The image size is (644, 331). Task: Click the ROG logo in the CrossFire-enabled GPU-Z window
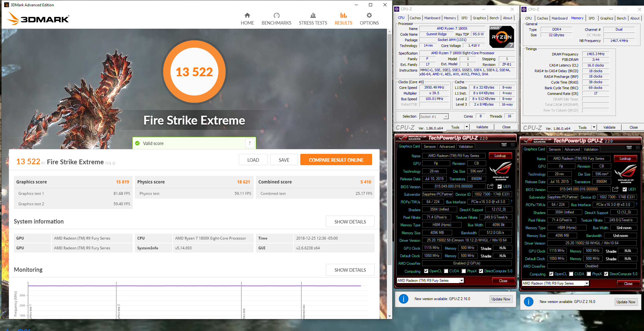click(501, 171)
